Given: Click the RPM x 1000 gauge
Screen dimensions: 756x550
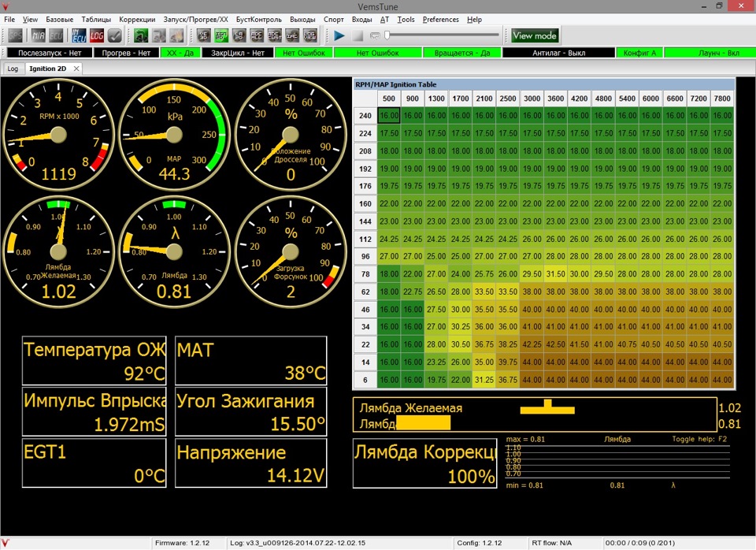Looking at the screenshot, I should [x=58, y=135].
